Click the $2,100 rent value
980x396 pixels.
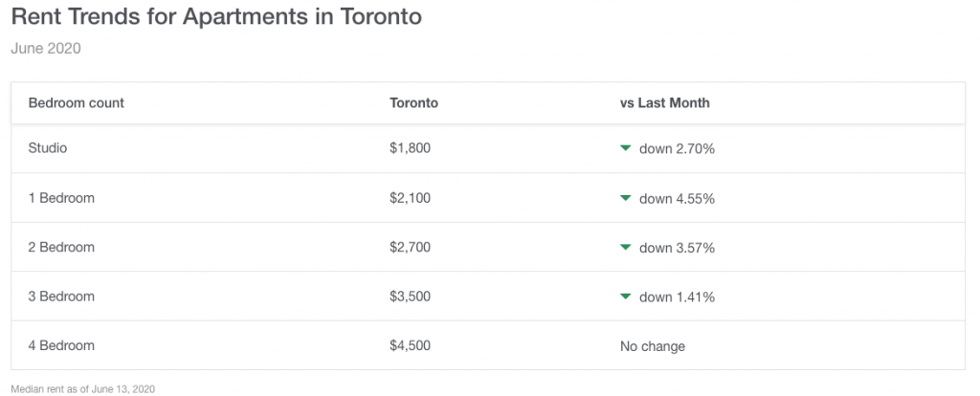[x=410, y=198]
